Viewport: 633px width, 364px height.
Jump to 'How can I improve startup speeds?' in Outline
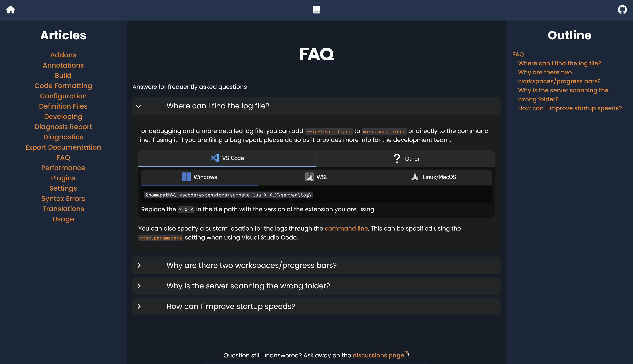pyautogui.click(x=570, y=108)
